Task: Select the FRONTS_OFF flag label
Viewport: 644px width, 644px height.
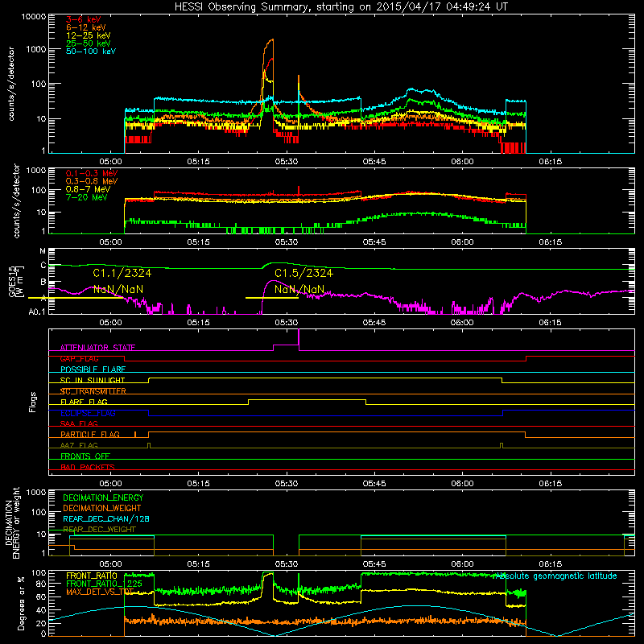Action: 85,456
